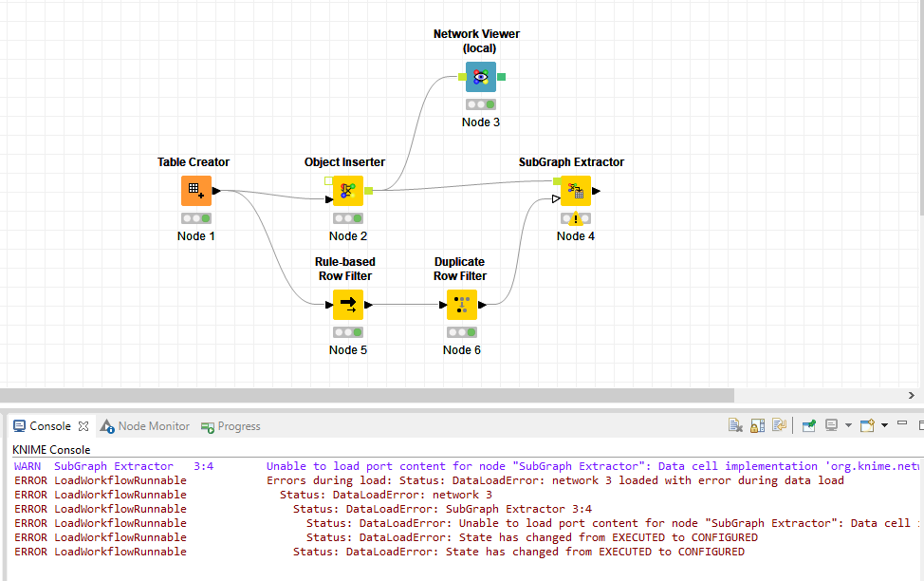
Task: Click the Object Inserter green network output port
Action: 368,191
